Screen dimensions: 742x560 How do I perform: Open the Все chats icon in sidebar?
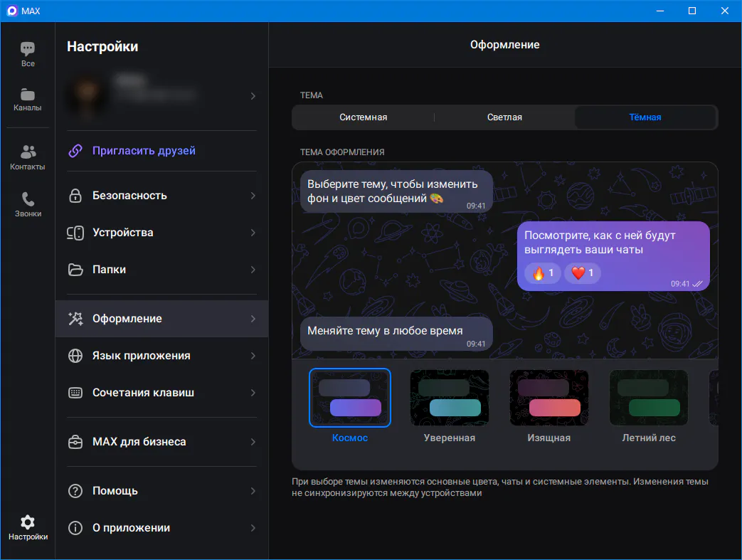pos(28,50)
